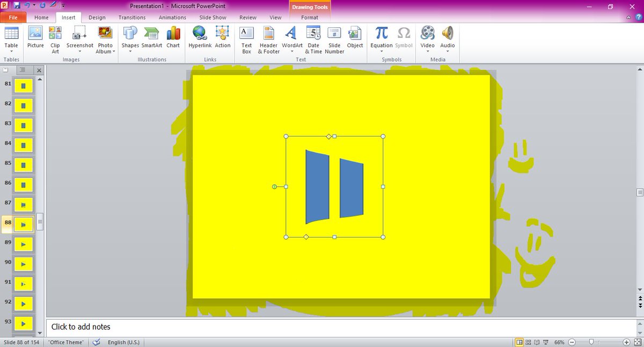
Task: Open the View tab
Action: tap(275, 17)
